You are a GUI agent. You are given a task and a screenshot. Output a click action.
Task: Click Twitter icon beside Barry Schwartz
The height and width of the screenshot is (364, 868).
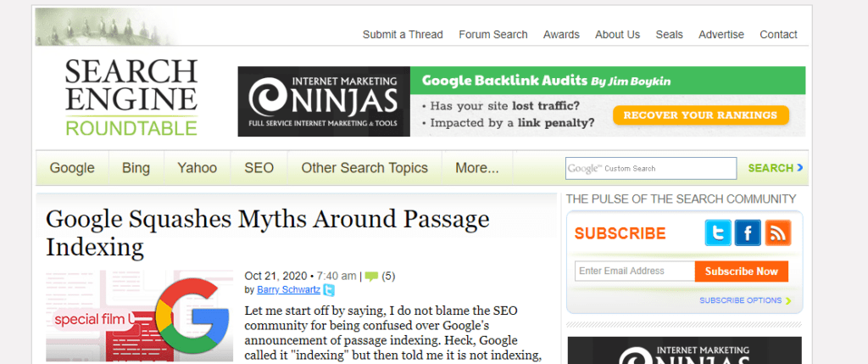pos(329,290)
